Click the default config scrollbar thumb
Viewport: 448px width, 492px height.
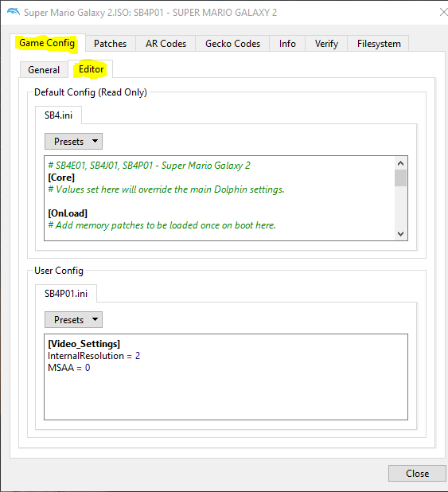pos(400,178)
